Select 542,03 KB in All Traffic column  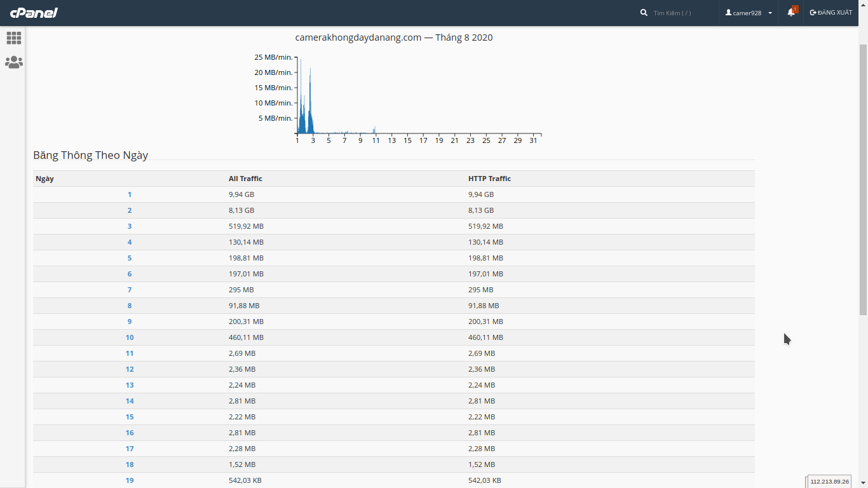point(245,480)
